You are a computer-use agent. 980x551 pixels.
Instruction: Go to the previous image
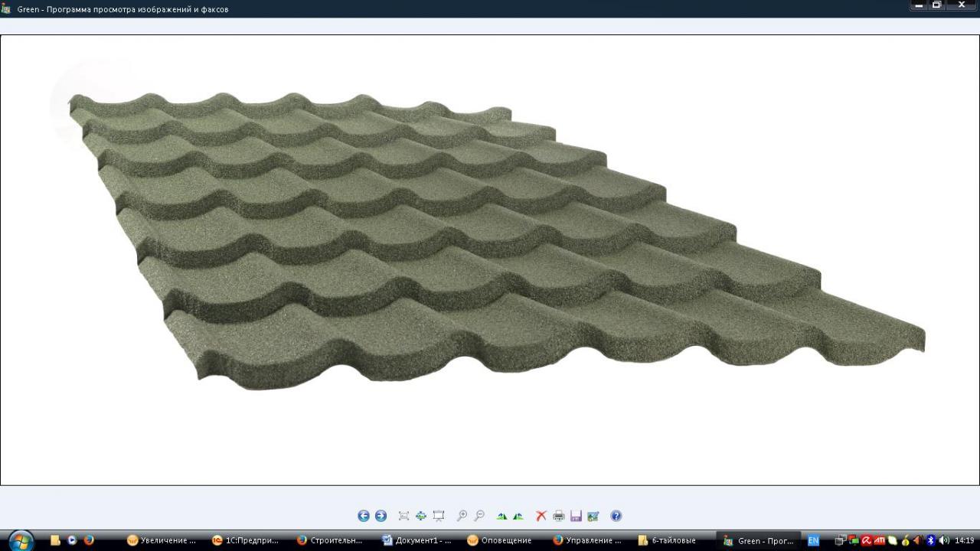[x=364, y=516]
